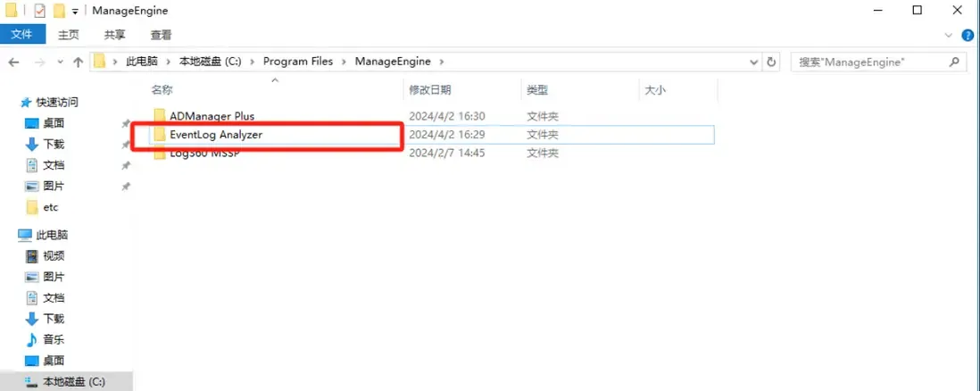The width and height of the screenshot is (980, 391).
Task: Click the Forward navigation arrow
Action: click(x=38, y=62)
